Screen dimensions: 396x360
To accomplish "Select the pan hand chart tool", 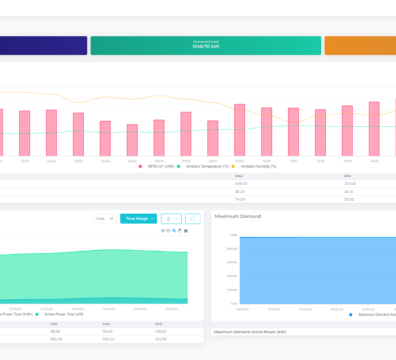I will (180, 231).
